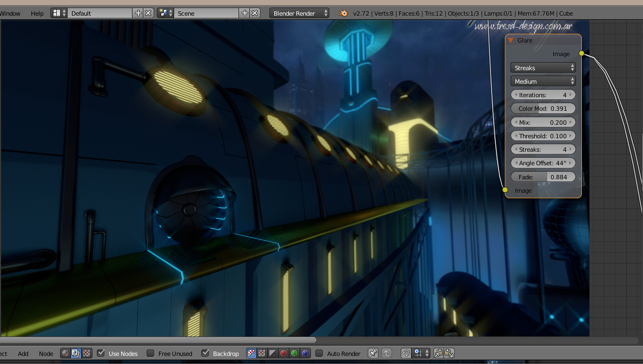The width and height of the screenshot is (643, 364).
Task: Click the Threshold value field
Action: pos(543,136)
